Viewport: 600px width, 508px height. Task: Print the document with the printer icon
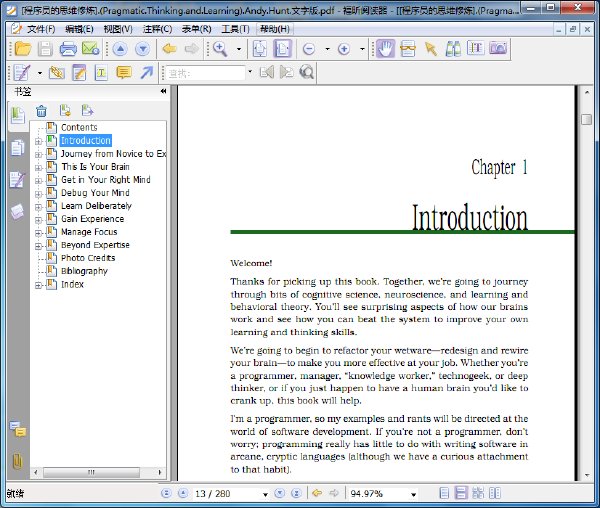(x=68, y=49)
